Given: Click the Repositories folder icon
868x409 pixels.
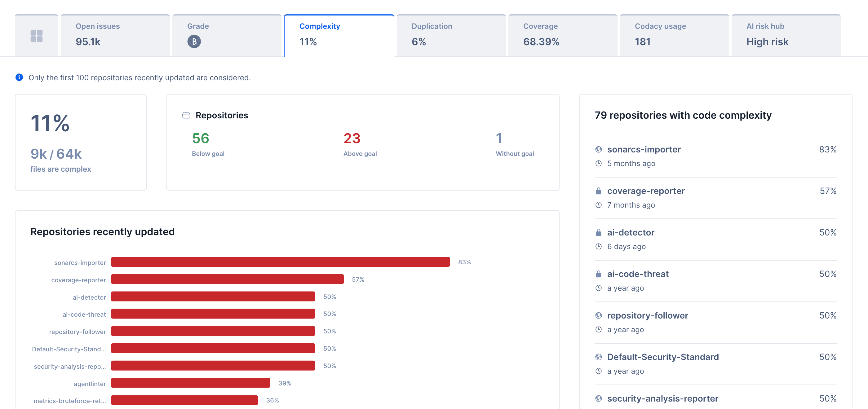Looking at the screenshot, I should 186,115.
